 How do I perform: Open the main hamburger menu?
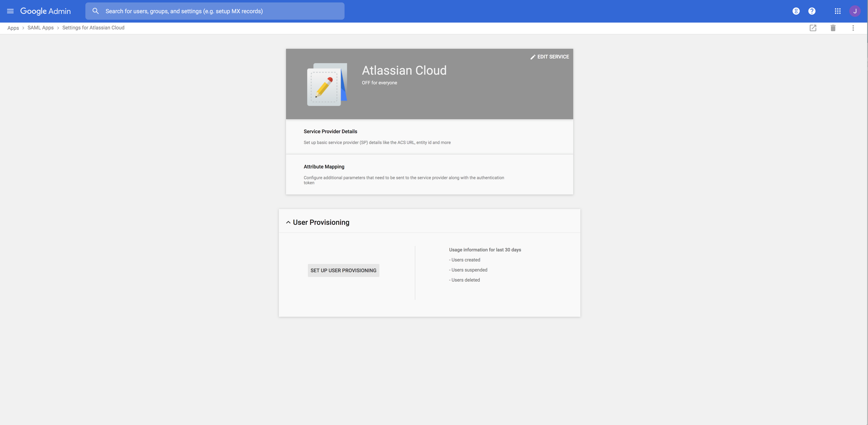10,11
